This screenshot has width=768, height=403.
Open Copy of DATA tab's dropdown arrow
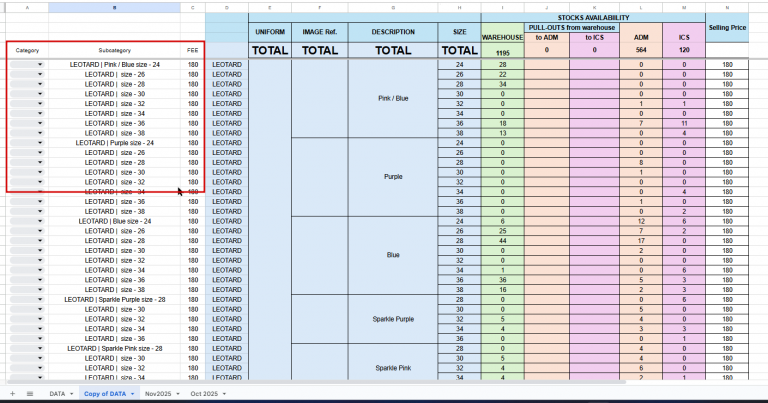tap(132, 394)
